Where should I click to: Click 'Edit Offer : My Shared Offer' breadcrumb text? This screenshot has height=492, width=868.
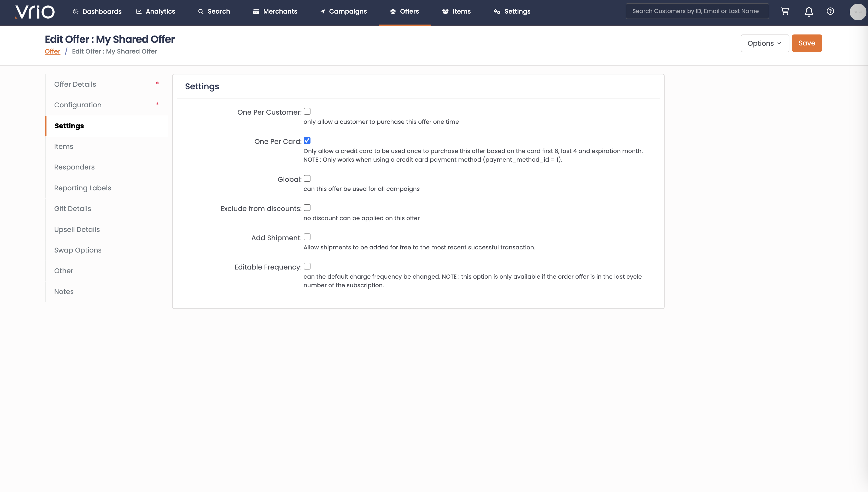(115, 51)
